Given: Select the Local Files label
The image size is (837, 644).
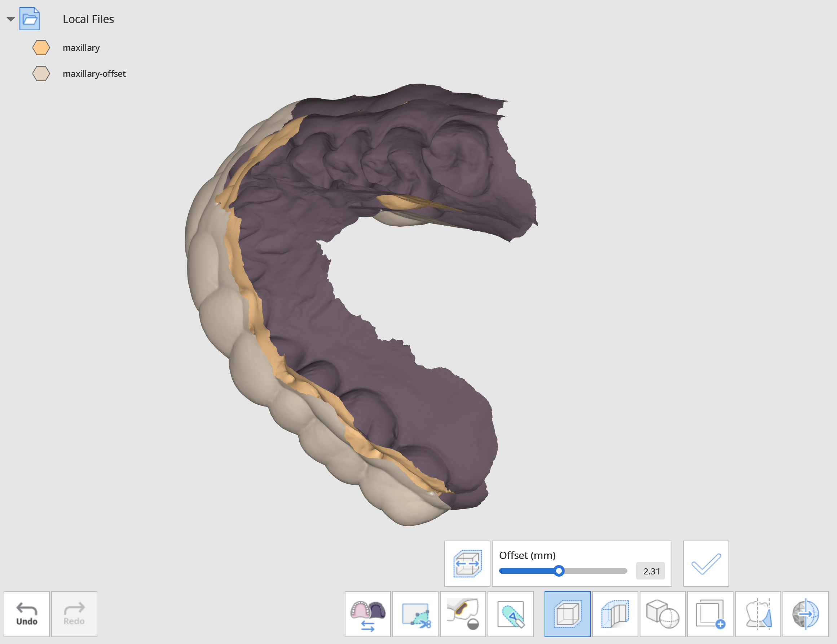Looking at the screenshot, I should coord(88,19).
